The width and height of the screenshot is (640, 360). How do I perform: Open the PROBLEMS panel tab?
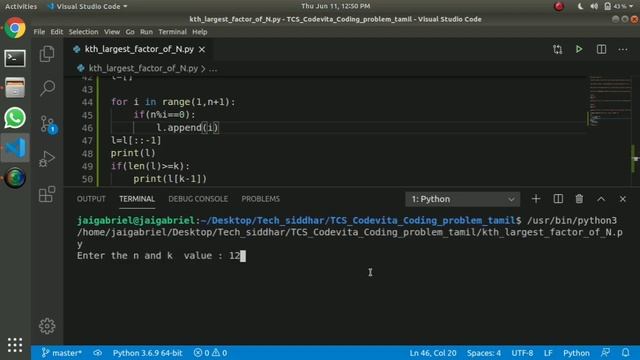click(260, 199)
